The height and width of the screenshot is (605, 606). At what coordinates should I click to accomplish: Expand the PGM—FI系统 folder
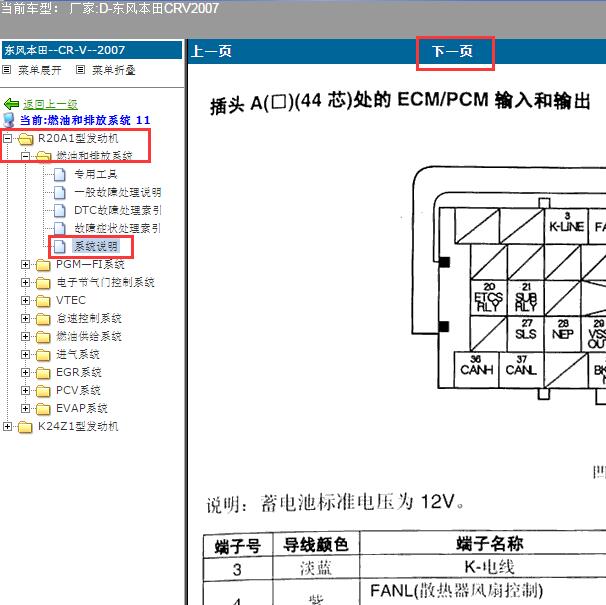pos(26,264)
